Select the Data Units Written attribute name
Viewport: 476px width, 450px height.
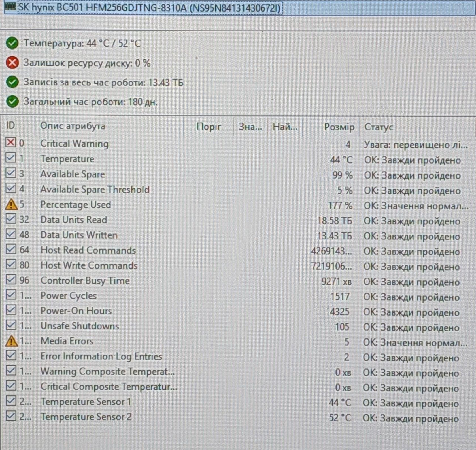click(79, 235)
